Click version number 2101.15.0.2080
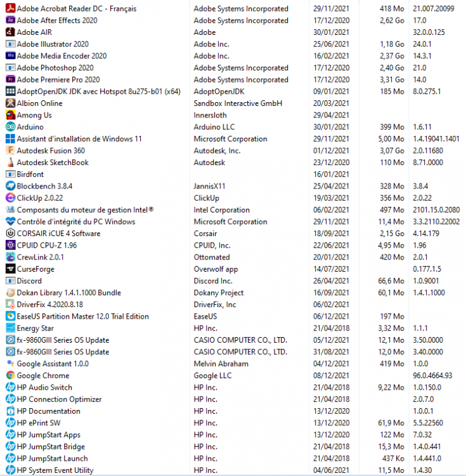The height and width of the screenshot is (476, 466). coord(436,210)
